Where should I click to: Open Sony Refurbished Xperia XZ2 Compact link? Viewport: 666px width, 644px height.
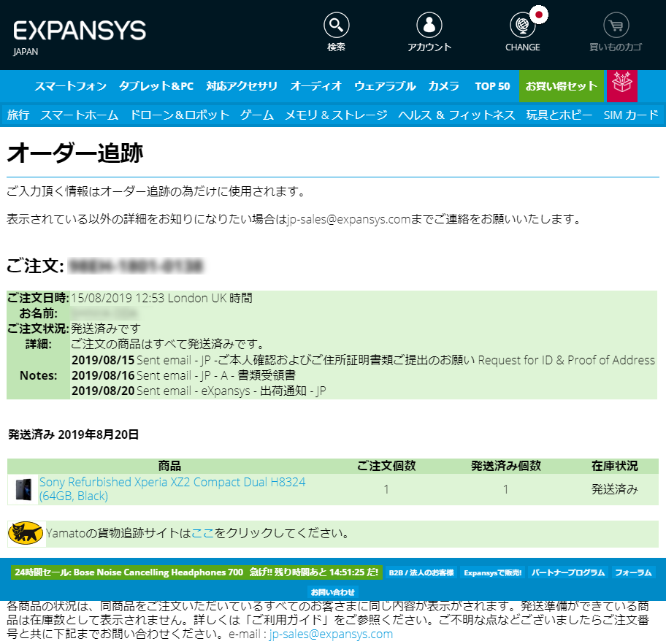pos(172,489)
